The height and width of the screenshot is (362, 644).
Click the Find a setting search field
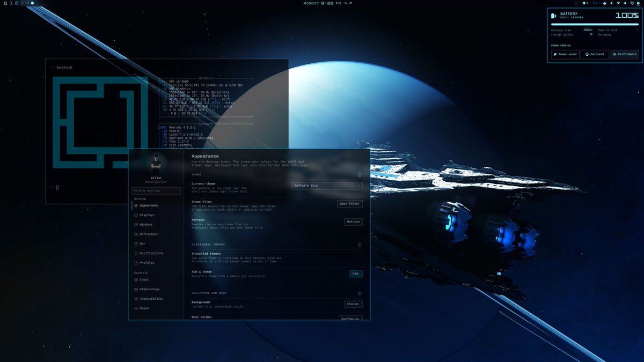[156, 190]
